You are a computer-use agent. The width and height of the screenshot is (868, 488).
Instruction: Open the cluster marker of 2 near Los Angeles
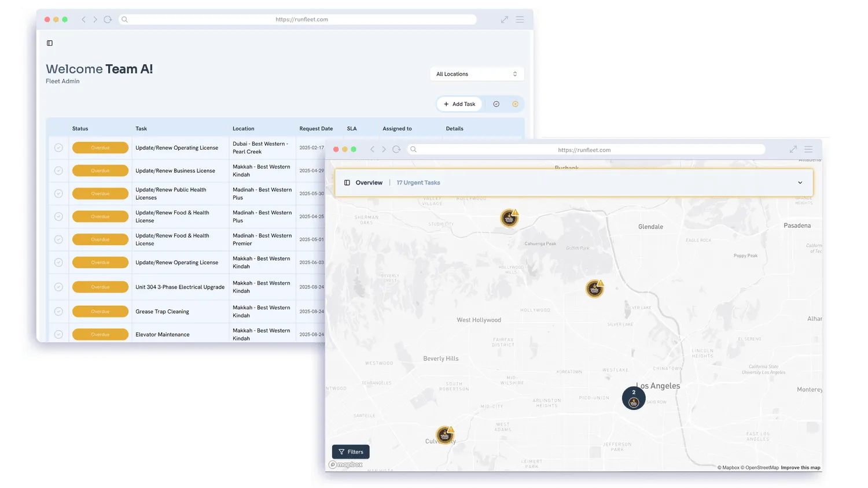634,398
